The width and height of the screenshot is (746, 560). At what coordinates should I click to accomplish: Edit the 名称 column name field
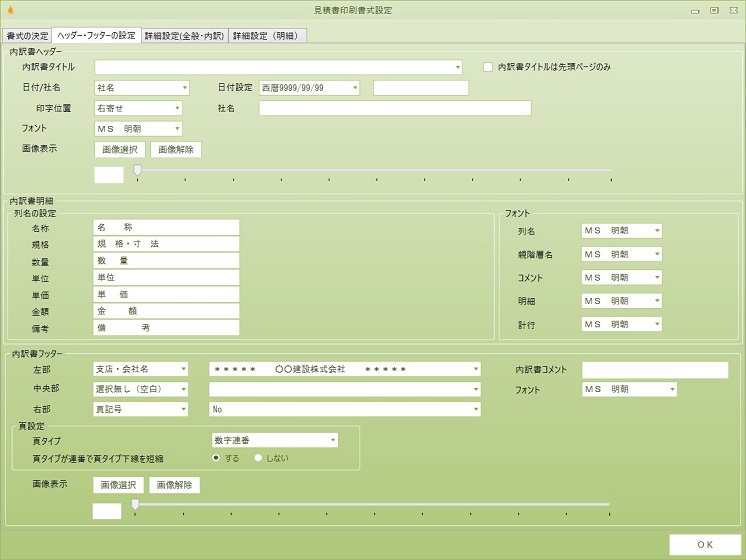(166, 227)
